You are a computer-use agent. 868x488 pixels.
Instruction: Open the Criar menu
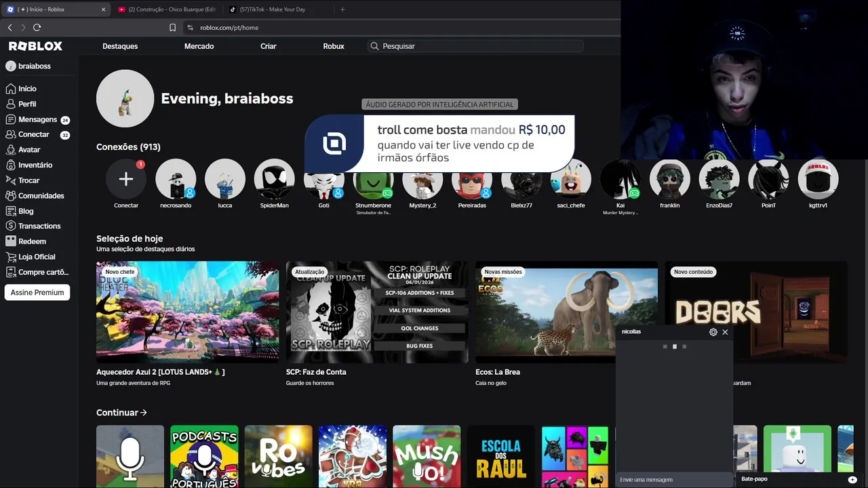click(269, 46)
